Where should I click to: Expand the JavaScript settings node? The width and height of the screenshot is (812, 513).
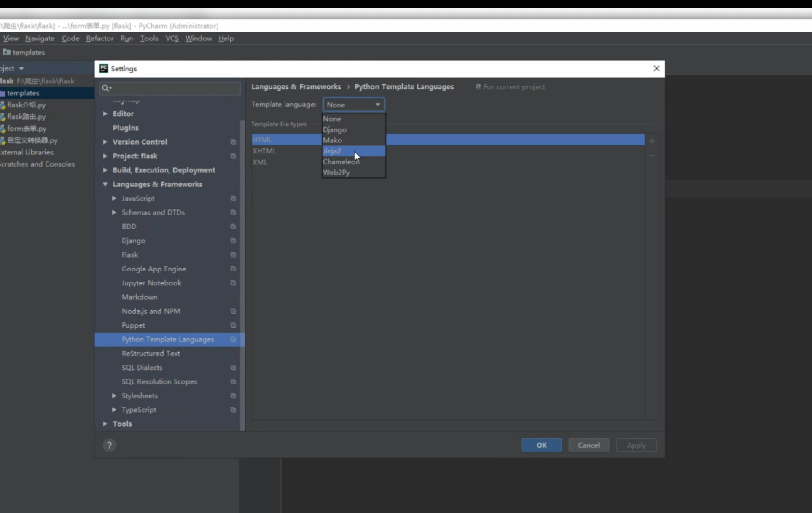(114, 198)
